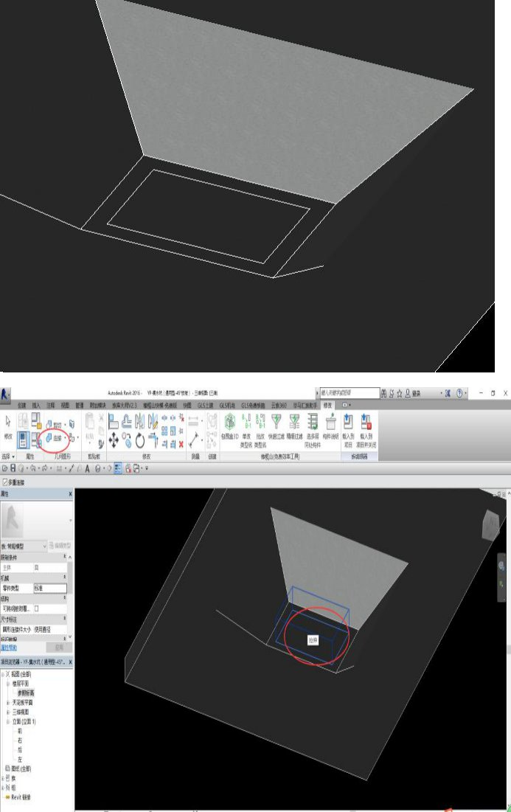
Task: Click the 属性帮助 link
Action: pos(10,646)
